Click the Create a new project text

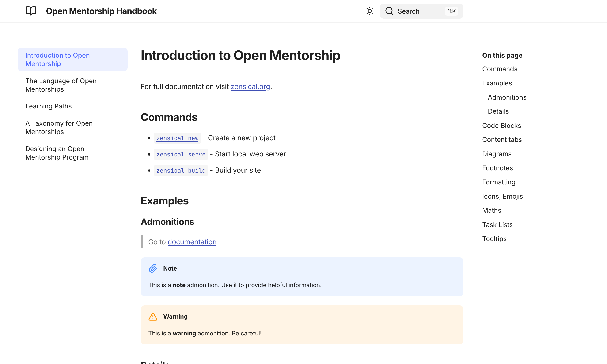[x=242, y=138]
